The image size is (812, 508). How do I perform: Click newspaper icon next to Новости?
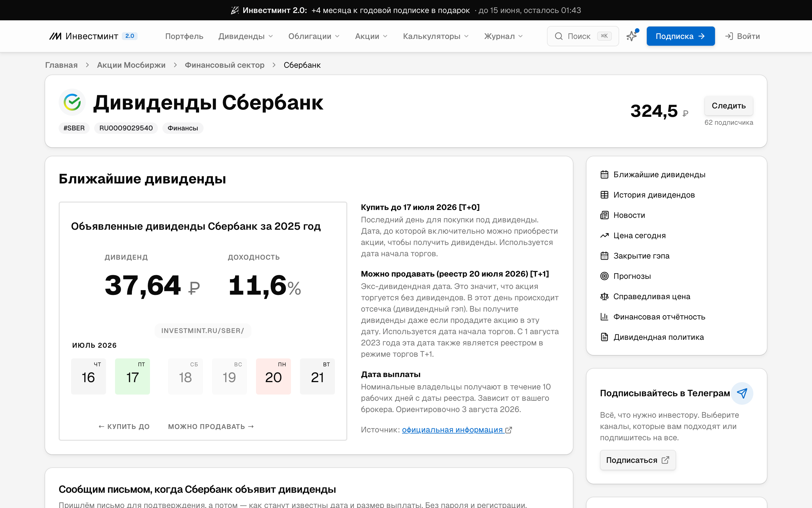click(604, 215)
